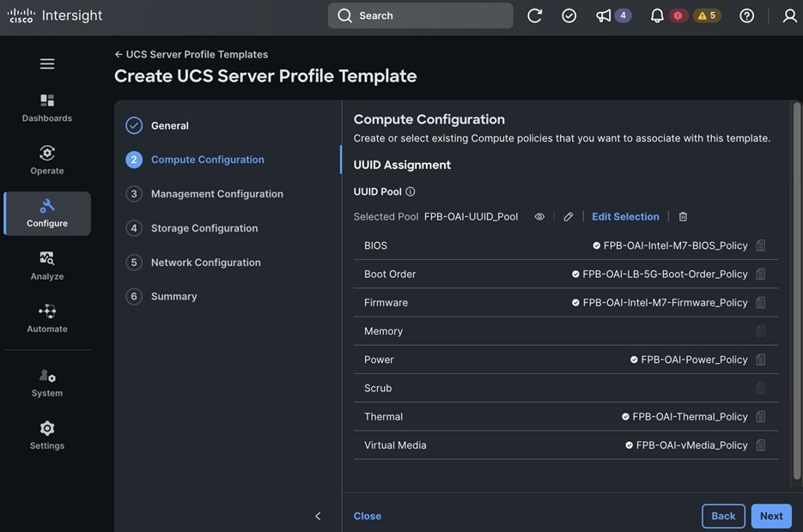
Task: Click the Boot Order row clipboard icon
Action: coord(761,275)
